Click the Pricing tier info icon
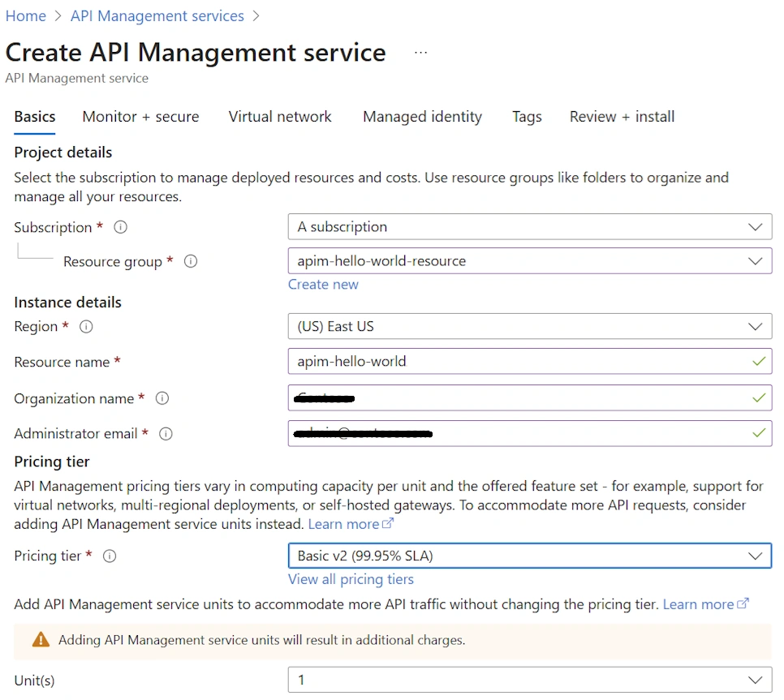 pos(110,556)
